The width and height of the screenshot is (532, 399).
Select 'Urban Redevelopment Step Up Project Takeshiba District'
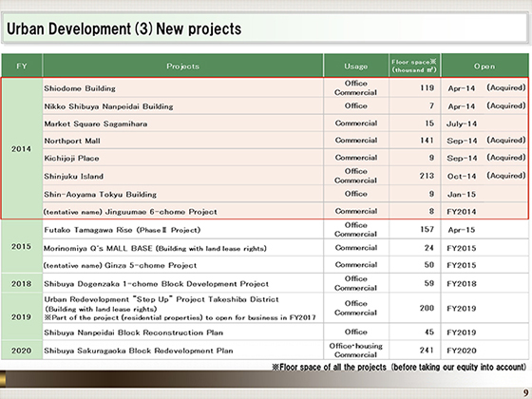[x=161, y=299]
